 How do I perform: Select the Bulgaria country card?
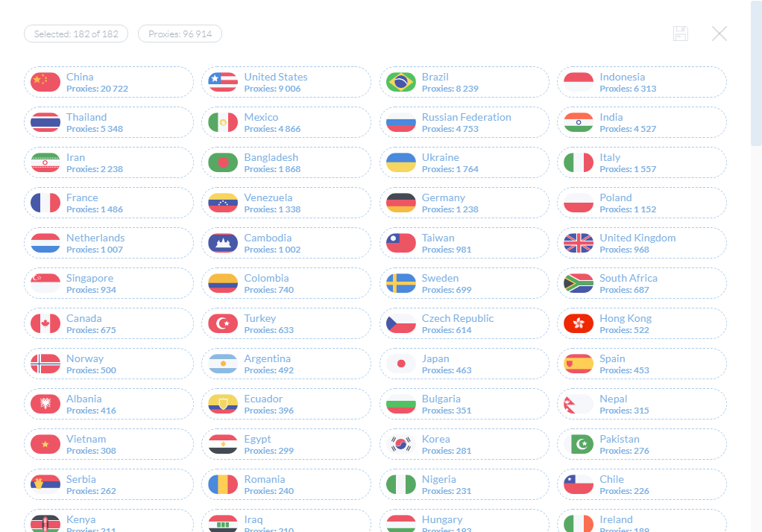click(464, 405)
